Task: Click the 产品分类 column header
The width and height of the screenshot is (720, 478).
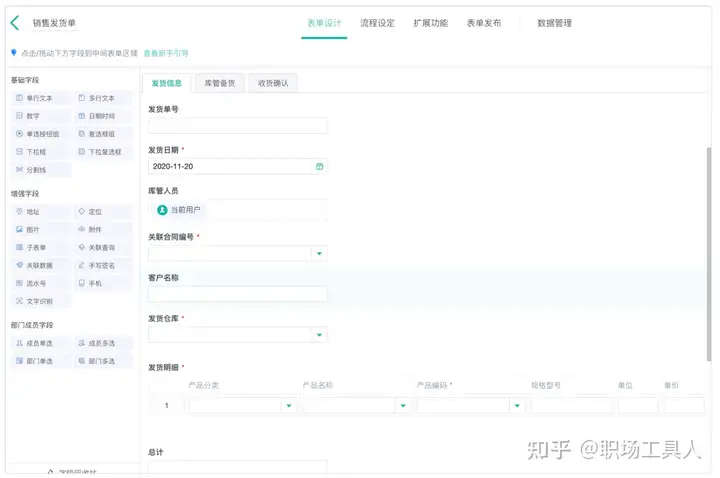Action: pos(203,385)
